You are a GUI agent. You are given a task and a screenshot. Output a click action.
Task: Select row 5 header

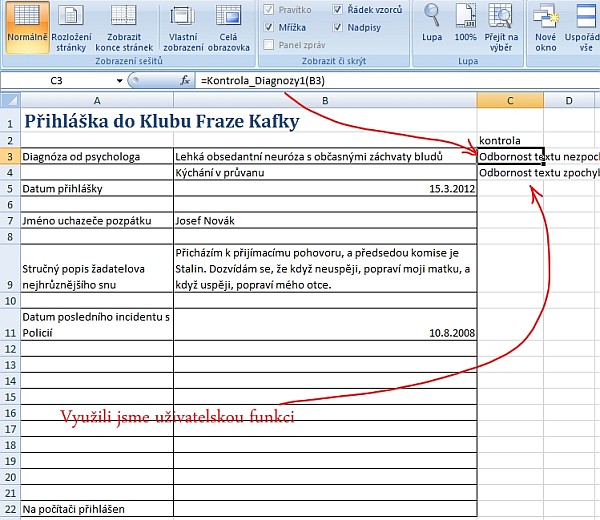click(x=10, y=189)
